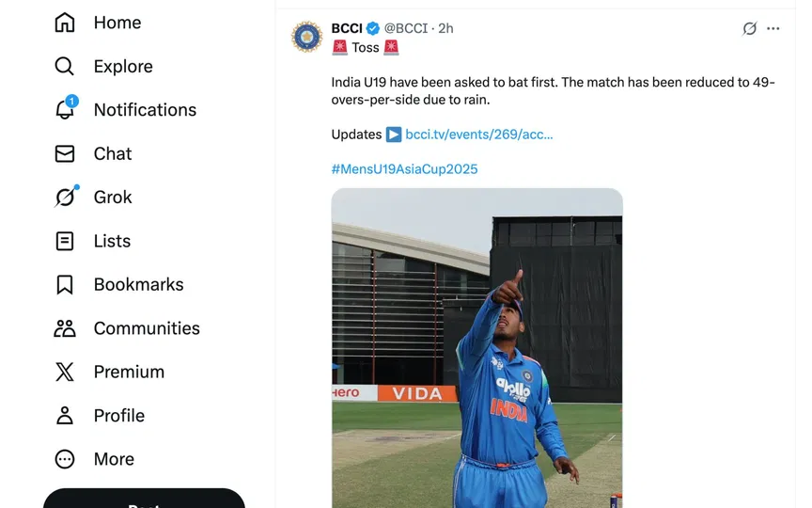
Task: Launch Grok from sidebar icon
Action: [x=64, y=197]
